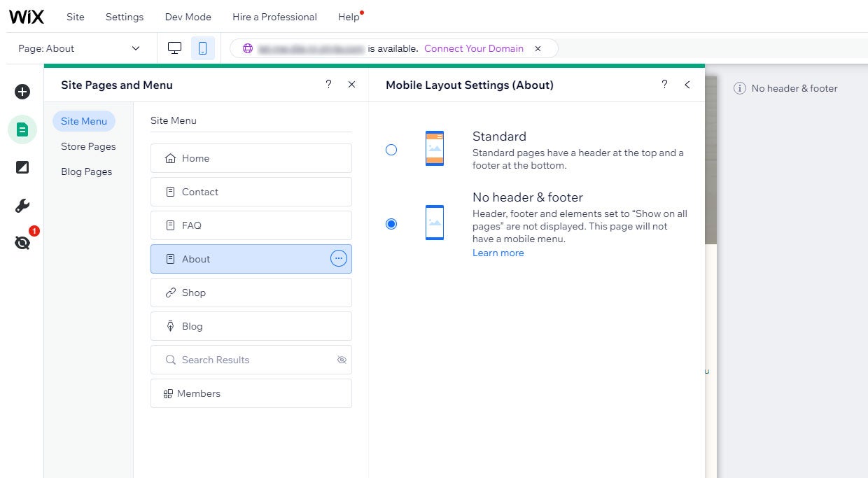Select the No header & footer radio button
The height and width of the screenshot is (478, 868).
[x=391, y=224]
